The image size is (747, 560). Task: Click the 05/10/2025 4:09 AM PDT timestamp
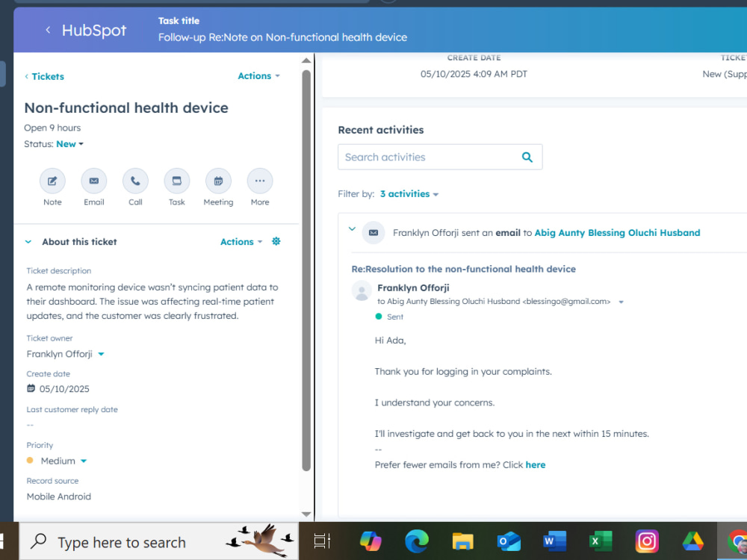pos(474,74)
